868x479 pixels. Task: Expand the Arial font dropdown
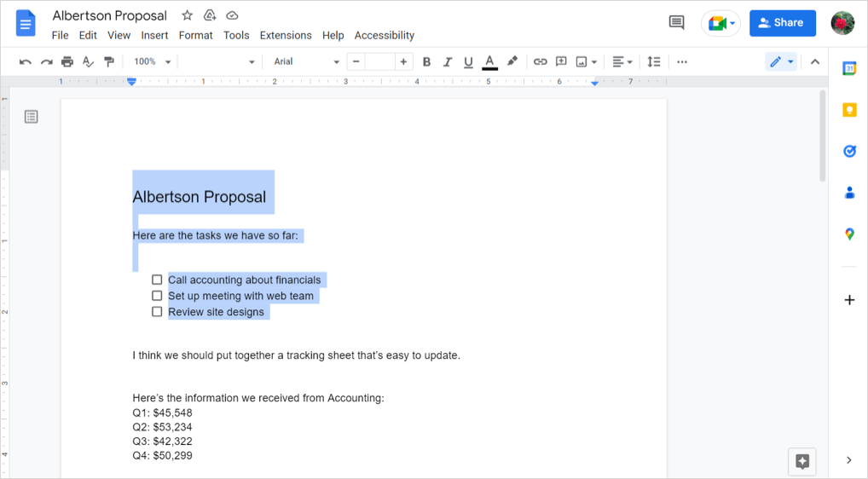click(306, 61)
